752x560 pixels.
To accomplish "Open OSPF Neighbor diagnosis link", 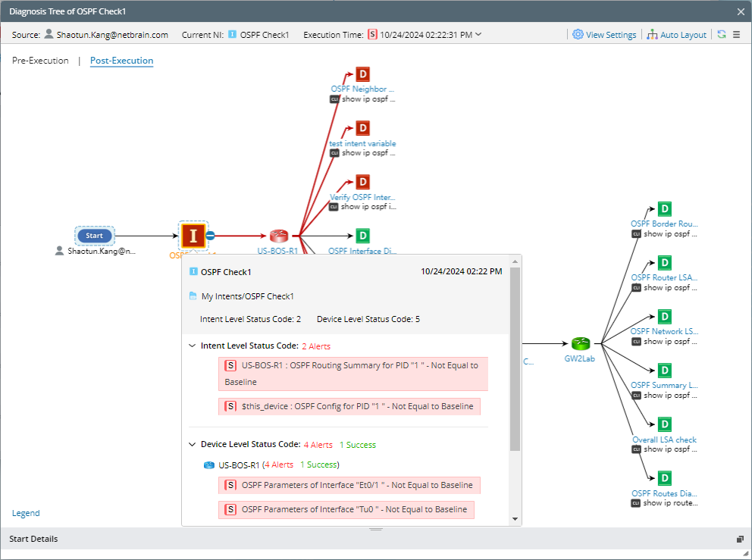I will point(362,89).
